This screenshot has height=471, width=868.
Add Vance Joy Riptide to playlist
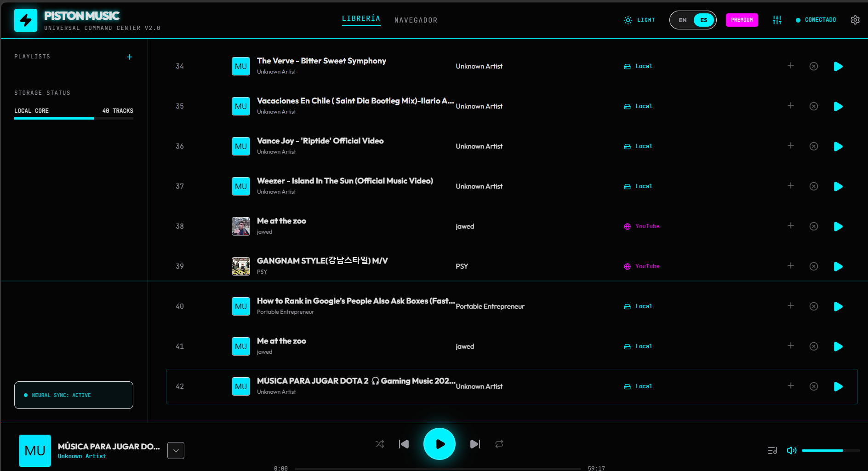point(791,146)
